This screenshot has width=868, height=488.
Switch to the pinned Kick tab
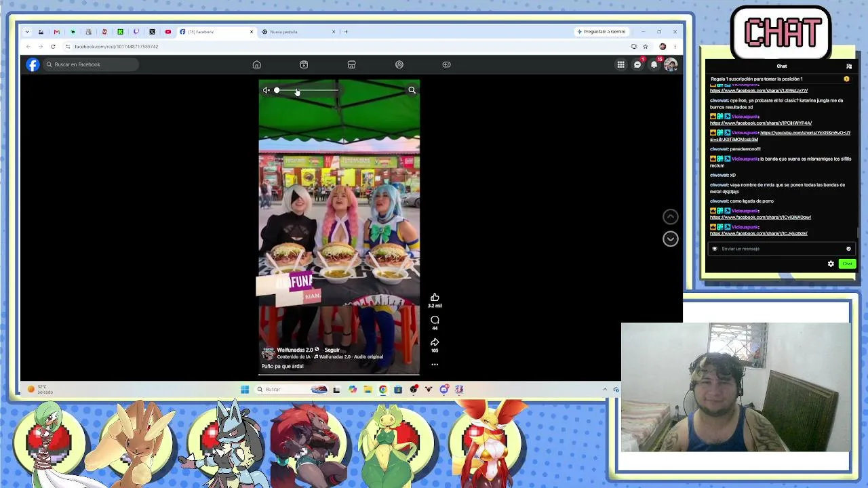120,32
